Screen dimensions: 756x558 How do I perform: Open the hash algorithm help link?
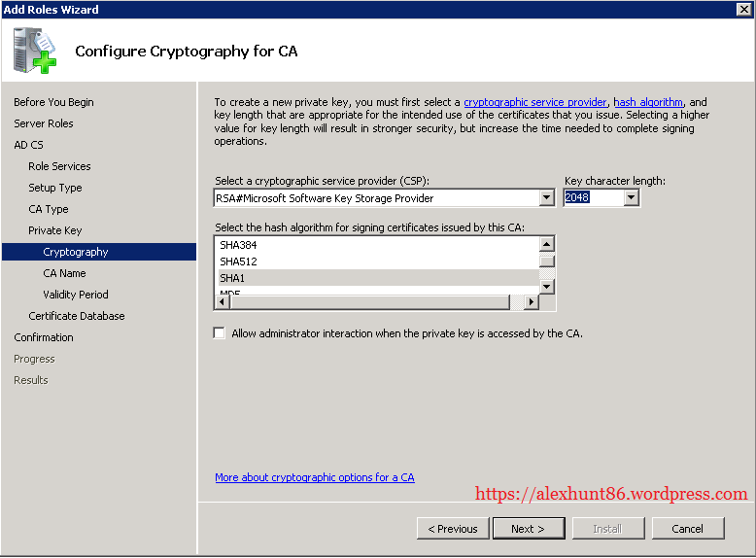[x=648, y=102]
